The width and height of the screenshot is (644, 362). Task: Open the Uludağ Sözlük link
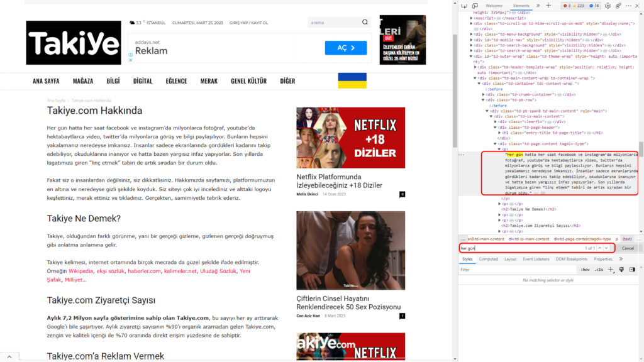[218, 271]
